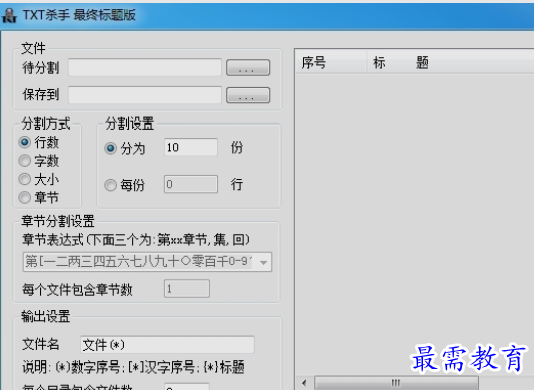The height and width of the screenshot is (390, 534).
Task: Expand the 章节表达式 combo box arrow
Action: [263, 262]
